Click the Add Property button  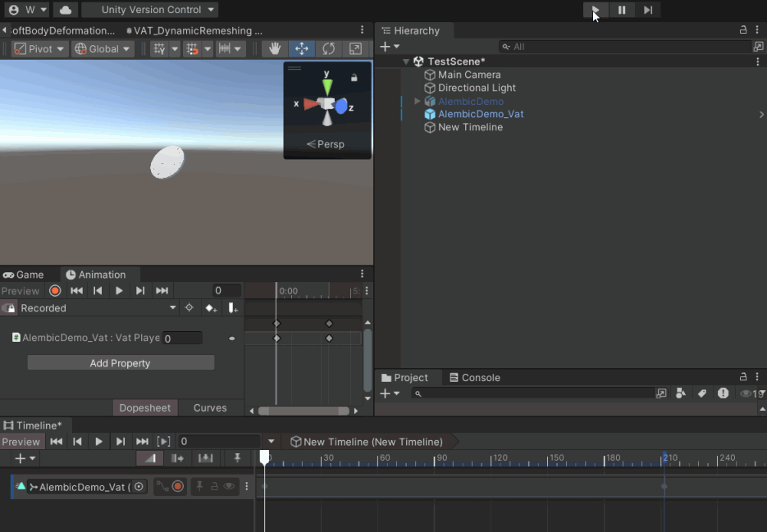tap(121, 363)
